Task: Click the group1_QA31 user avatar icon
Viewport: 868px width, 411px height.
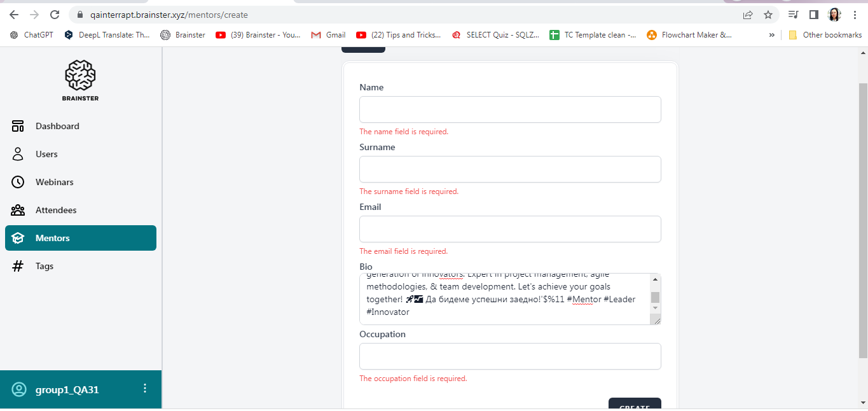Action: pos(20,389)
